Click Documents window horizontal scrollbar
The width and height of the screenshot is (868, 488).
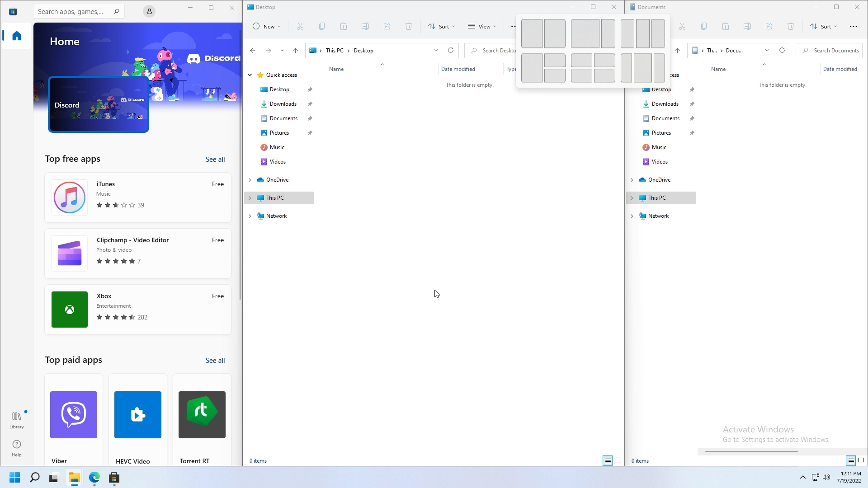(x=751, y=451)
